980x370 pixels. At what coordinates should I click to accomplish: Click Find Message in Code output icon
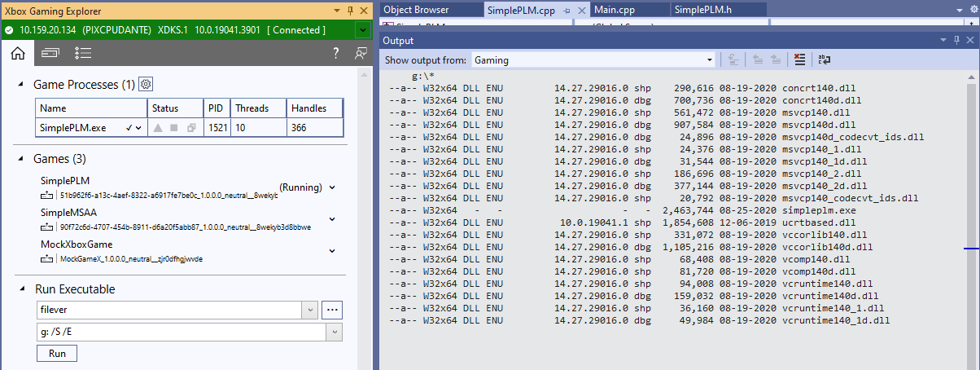click(733, 59)
